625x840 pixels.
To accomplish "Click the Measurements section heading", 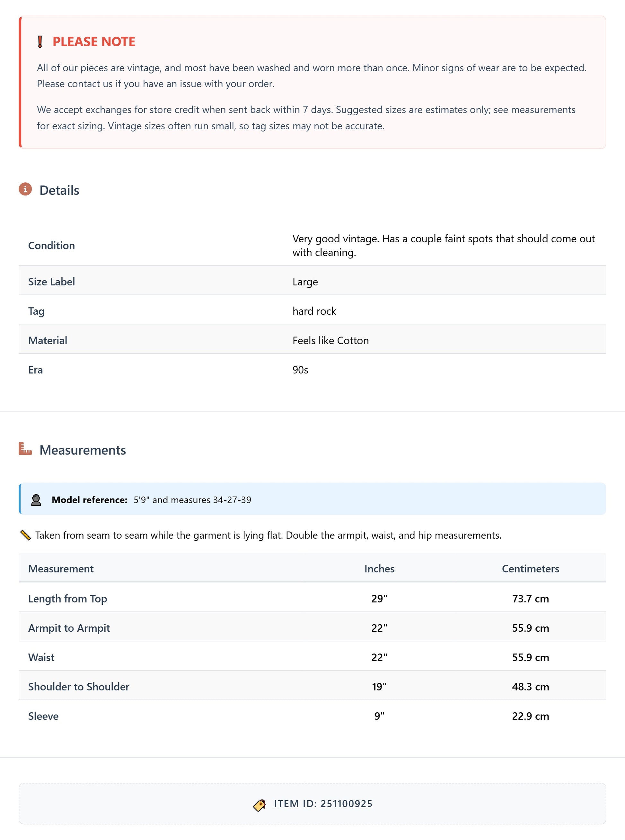I will pyautogui.click(x=83, y=450).
